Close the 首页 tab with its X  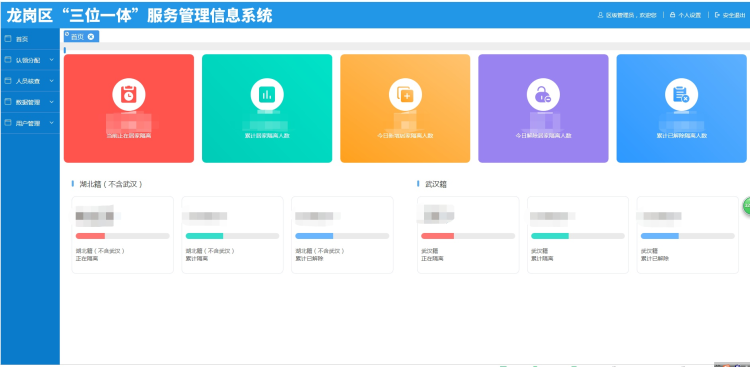(x=91, y=37)
